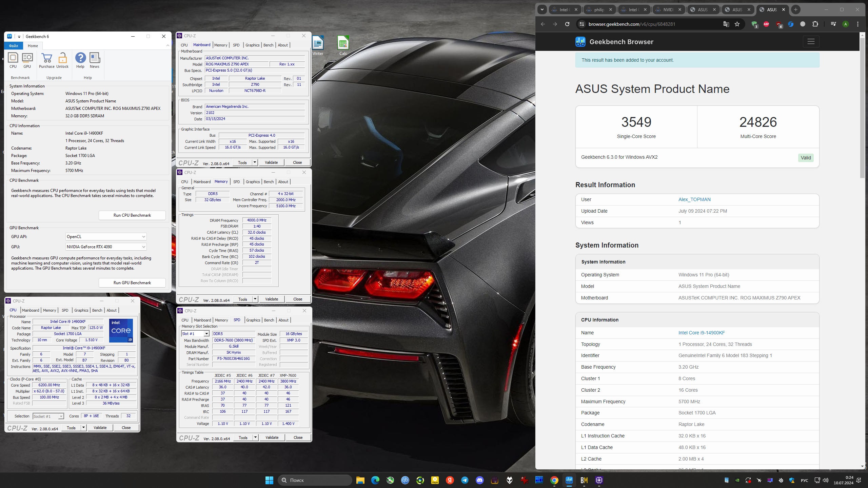Open the Chrome profile avatar A

[x=846, y=24]
